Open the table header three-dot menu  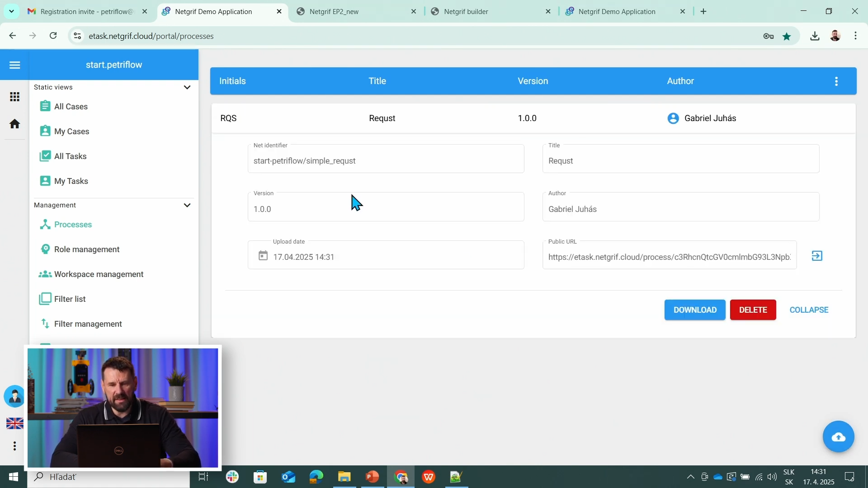point(836,81)
